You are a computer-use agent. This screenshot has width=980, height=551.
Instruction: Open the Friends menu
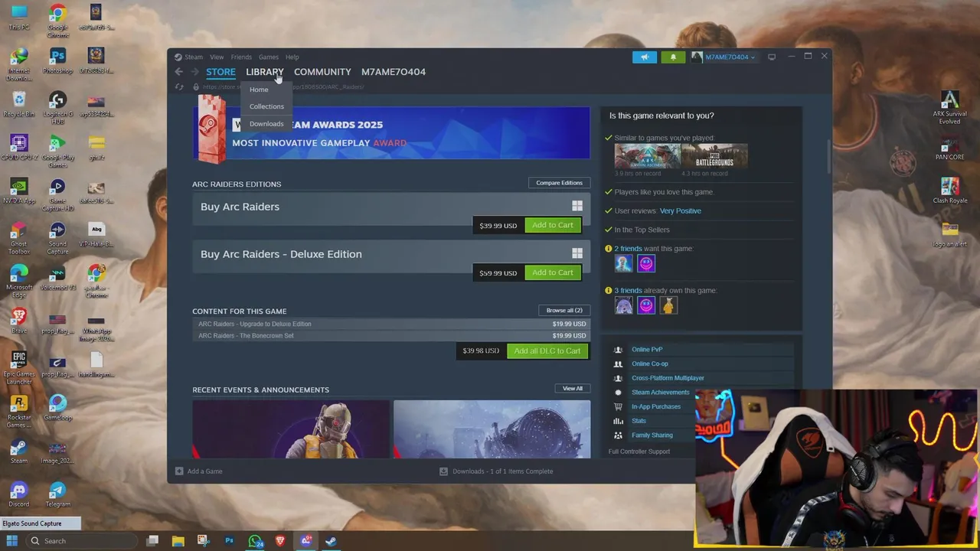pos(241,57)
